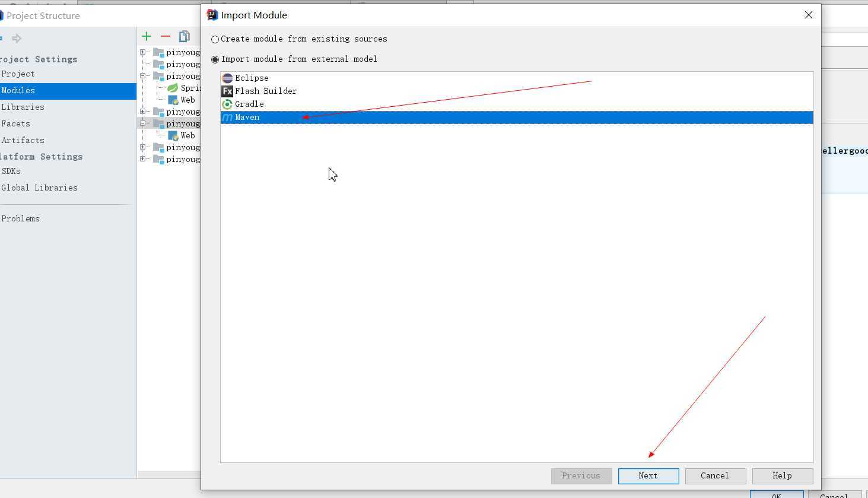Click the red minus Remove button in Project Structure
Viewport: 868px width, 498px height.
166,36
